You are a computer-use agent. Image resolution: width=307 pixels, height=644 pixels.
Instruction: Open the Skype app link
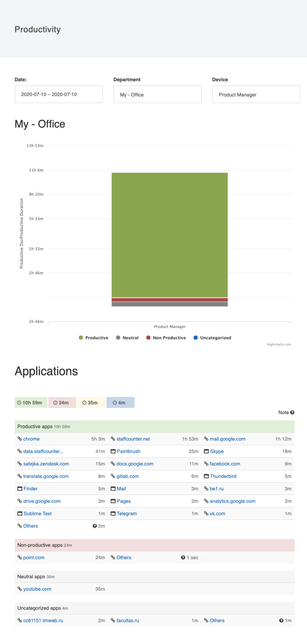[217, 451]
